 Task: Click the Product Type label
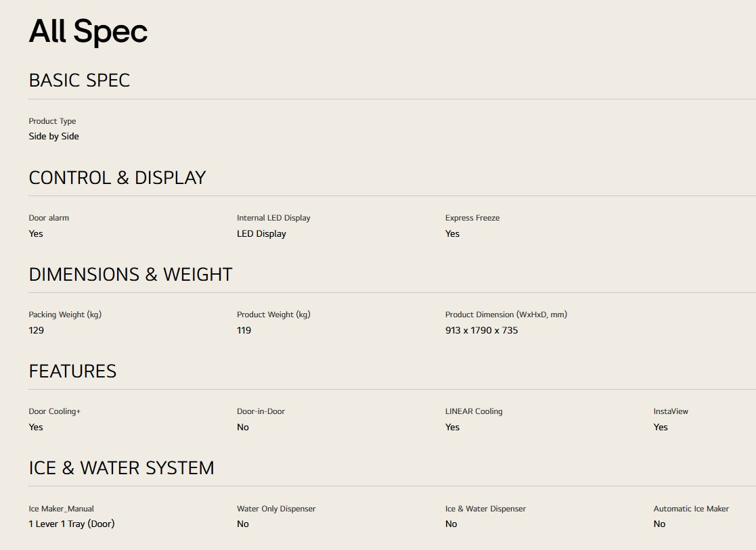[x=52, y=121]
